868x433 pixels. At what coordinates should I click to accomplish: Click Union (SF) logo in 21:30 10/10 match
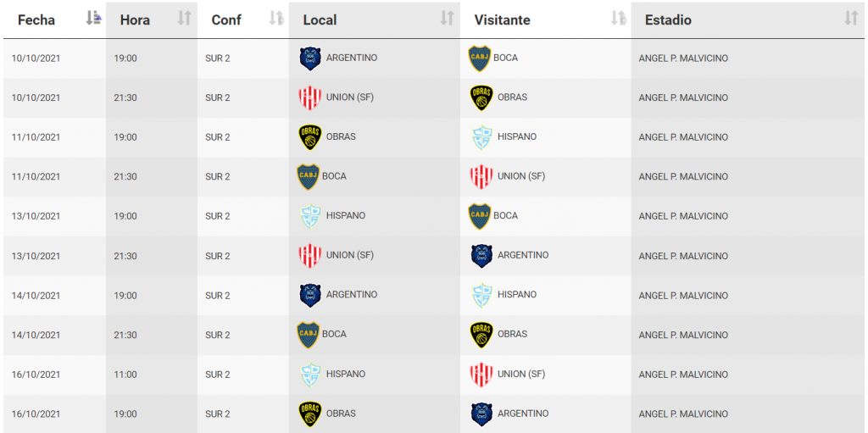point(310,97)
